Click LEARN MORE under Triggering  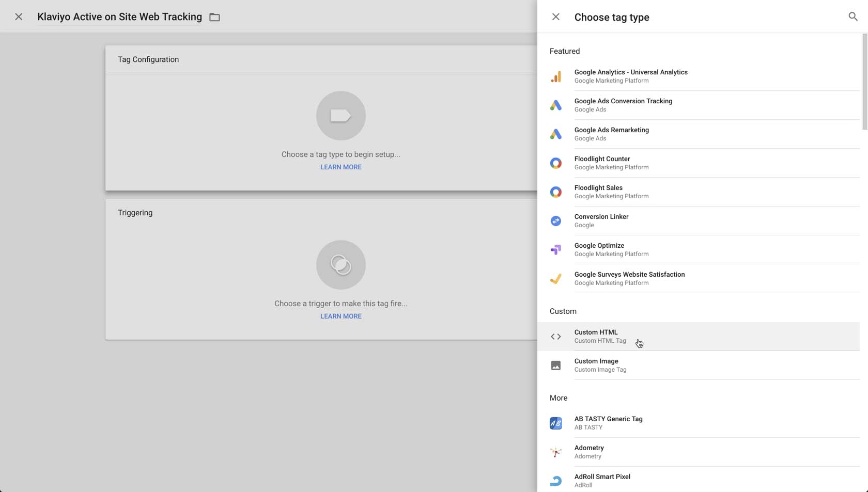(340, 316)
